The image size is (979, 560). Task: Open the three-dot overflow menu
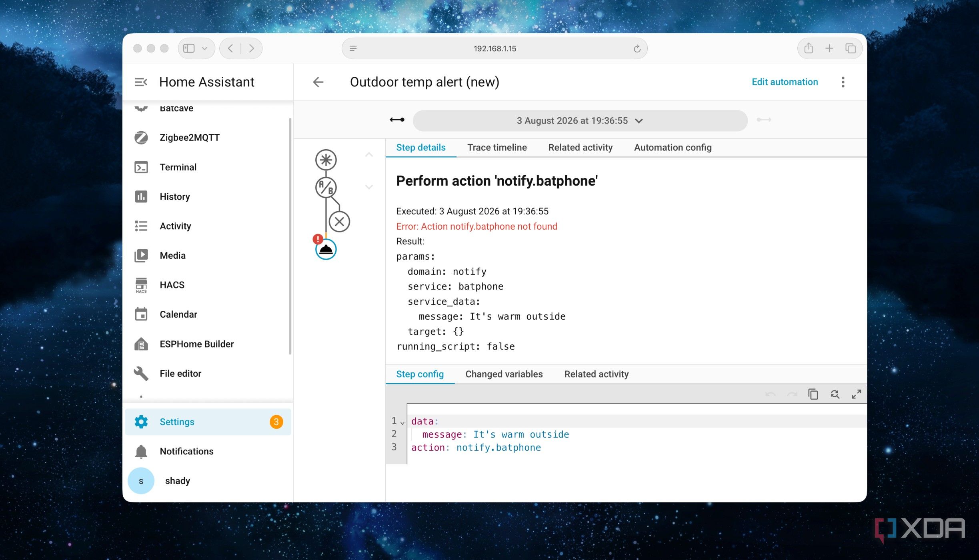[843, 82]
